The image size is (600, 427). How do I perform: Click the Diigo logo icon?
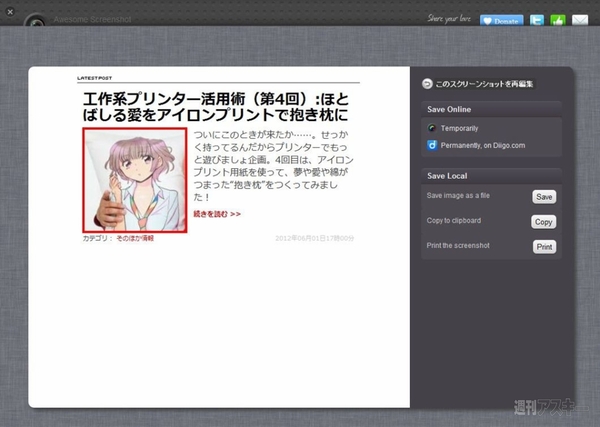click(432, 145)
